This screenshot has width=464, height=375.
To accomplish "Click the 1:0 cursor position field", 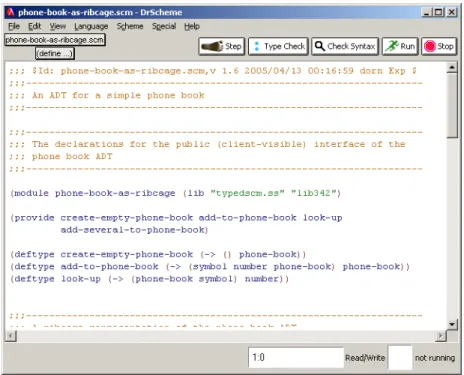I will tap(296, 358).
